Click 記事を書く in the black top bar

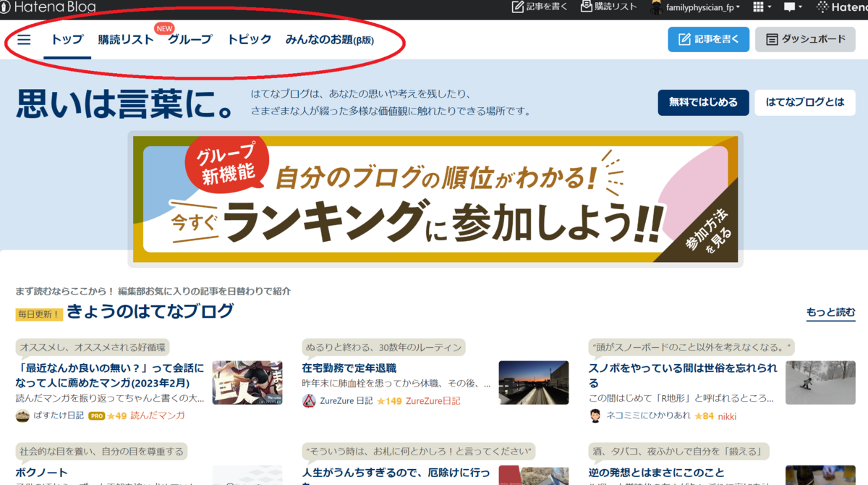(x=538, y=7)
